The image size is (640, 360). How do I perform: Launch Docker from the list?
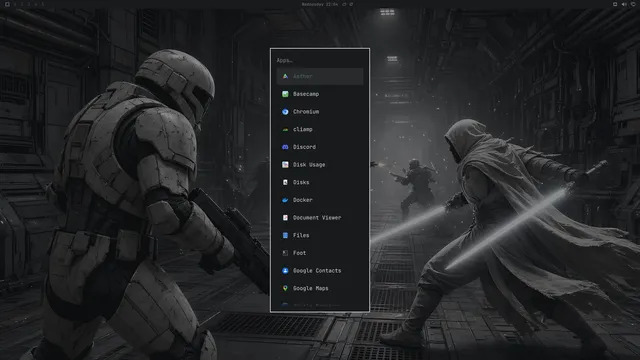(320, 200)
